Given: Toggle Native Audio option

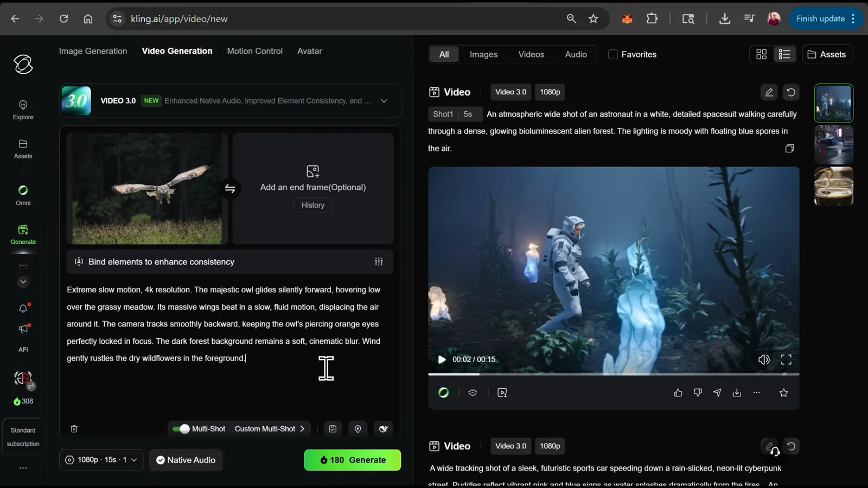Looking at the screenshot, I should [x=186, y=460].
